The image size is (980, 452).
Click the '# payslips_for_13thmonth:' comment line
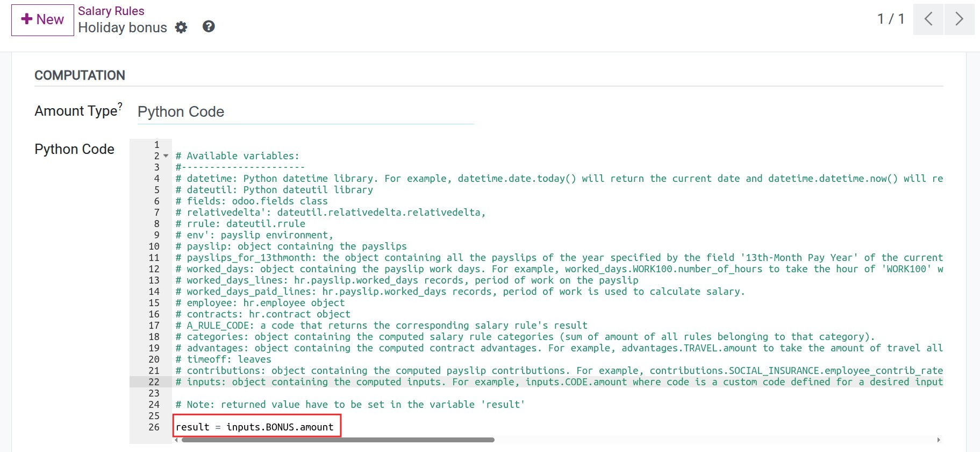pos(559,258)
